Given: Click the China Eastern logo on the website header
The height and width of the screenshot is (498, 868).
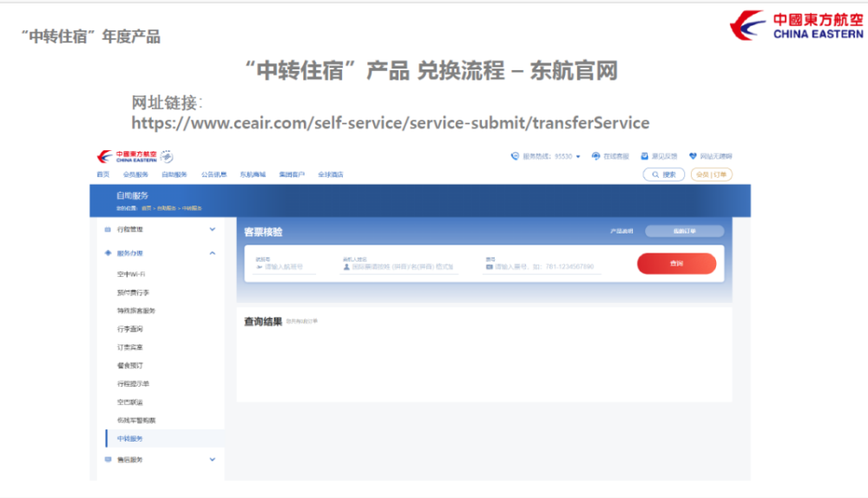Looking at the screenshot, I should 128,156.
